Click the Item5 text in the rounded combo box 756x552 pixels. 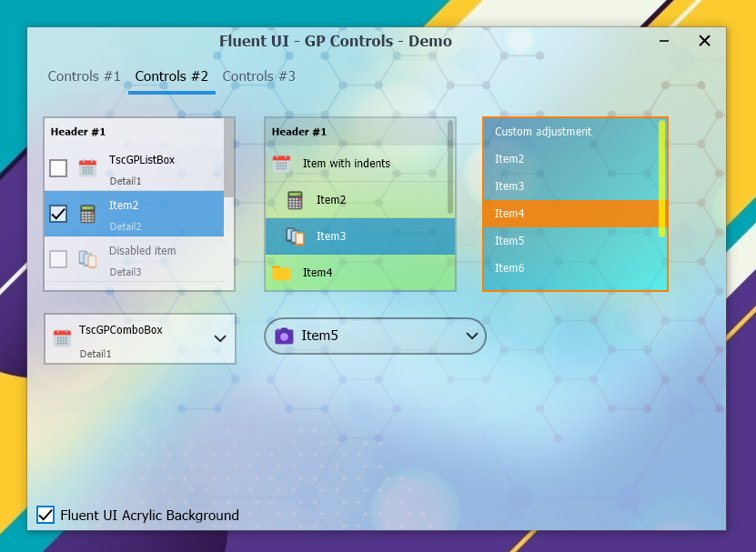coord(319,336)
